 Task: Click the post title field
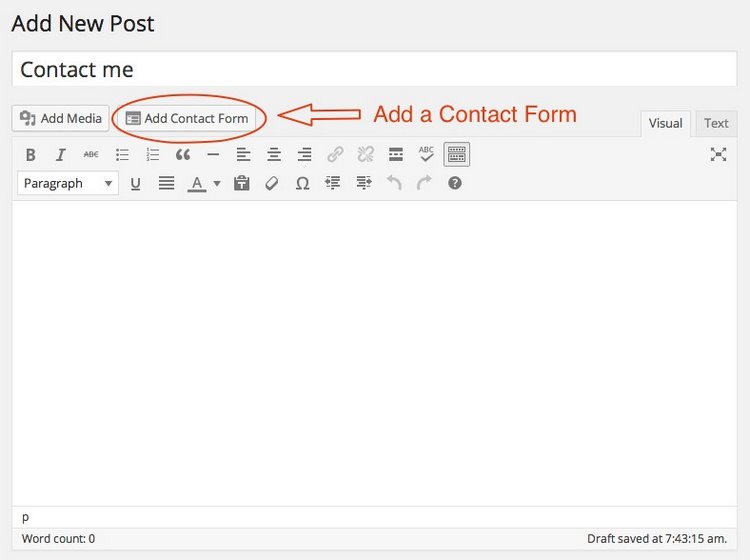(375, 69)
